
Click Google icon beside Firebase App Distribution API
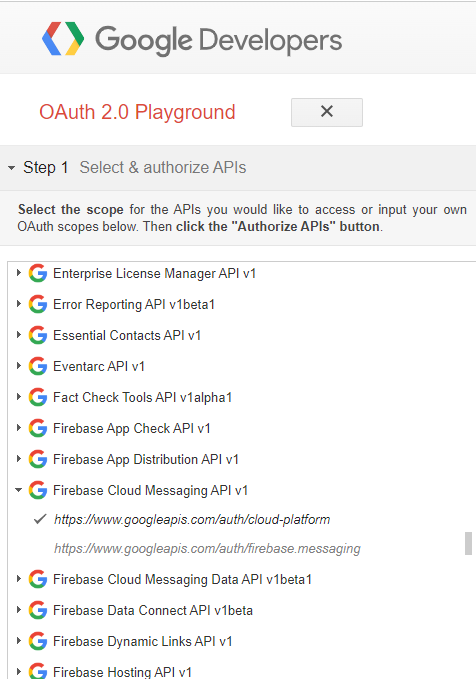click(x=38, y=459)
